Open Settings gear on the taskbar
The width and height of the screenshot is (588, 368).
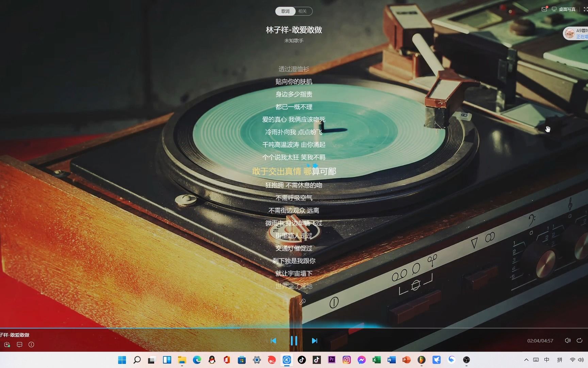tap(257, 360)
